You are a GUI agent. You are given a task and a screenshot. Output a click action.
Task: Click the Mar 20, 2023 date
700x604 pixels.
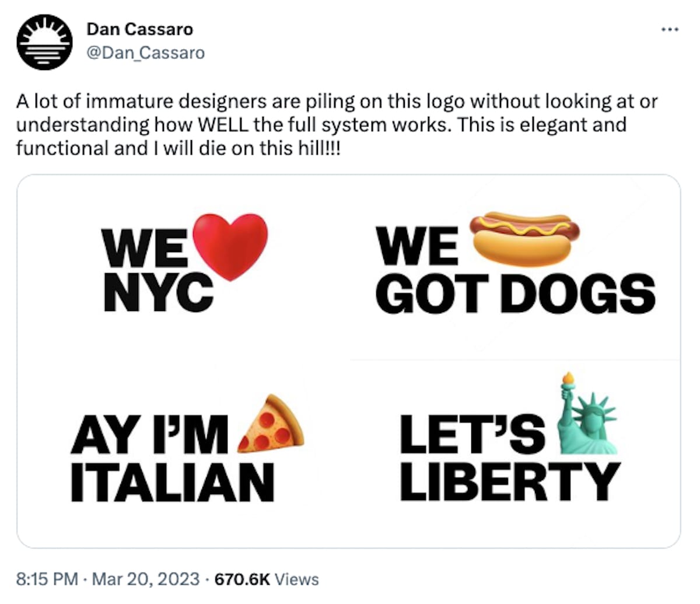click(x=146, y=579)
